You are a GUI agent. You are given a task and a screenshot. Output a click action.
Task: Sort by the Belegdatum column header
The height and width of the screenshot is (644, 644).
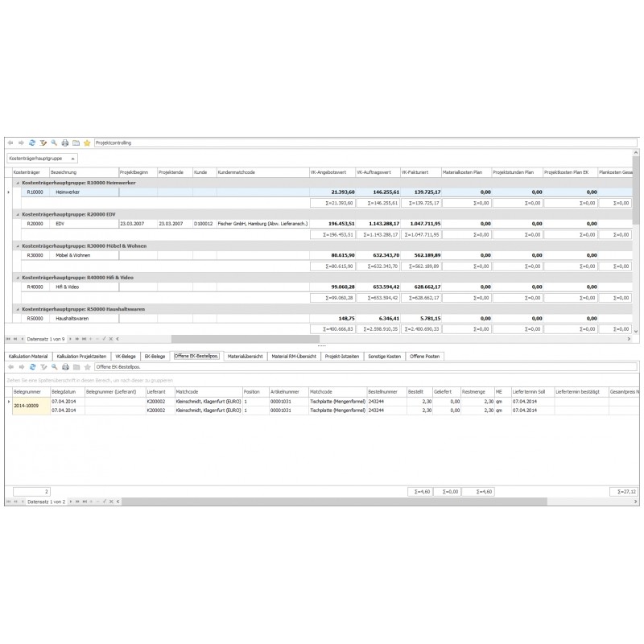(68, 392)
